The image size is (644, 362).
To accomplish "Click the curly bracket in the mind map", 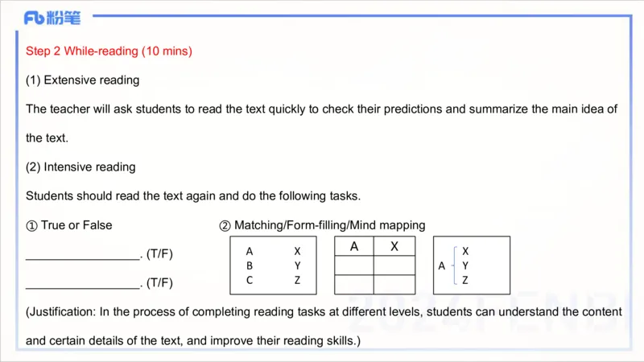I will (x=455, y=265).
